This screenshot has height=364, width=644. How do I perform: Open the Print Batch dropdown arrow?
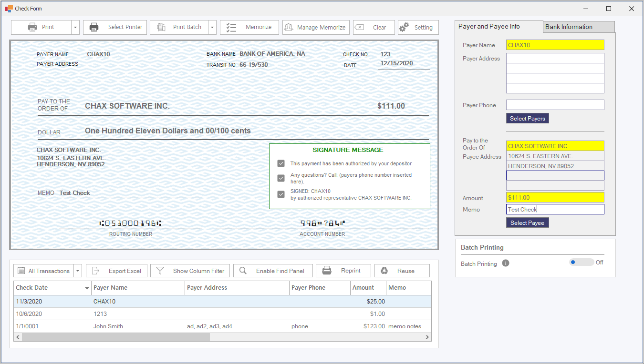(x=212, y=28)
